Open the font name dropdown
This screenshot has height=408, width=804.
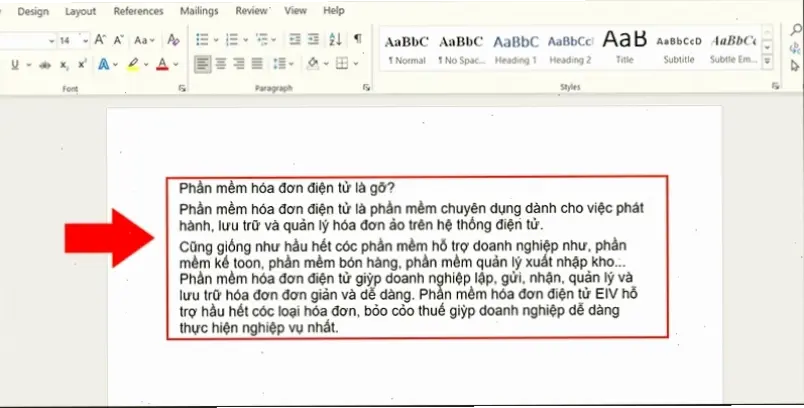click(x=51, y=40)
